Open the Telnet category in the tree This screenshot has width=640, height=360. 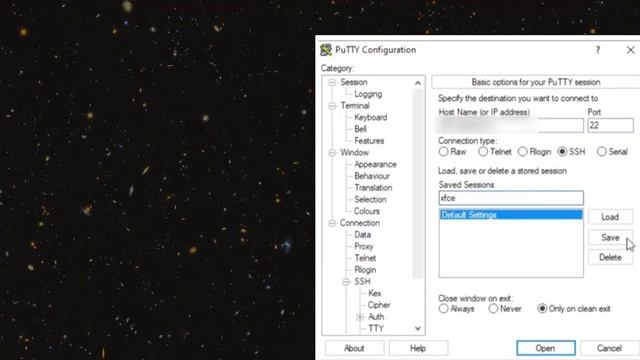[365, 258]
